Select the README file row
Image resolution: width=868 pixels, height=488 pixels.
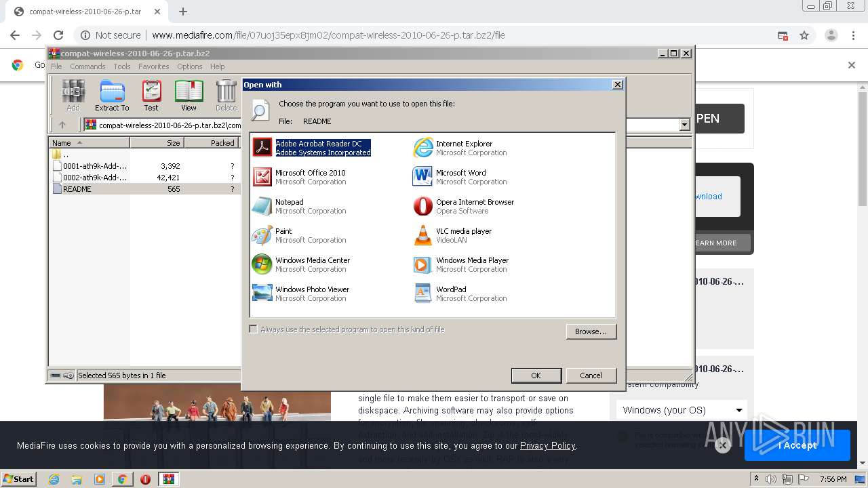(x=144, y=189)
